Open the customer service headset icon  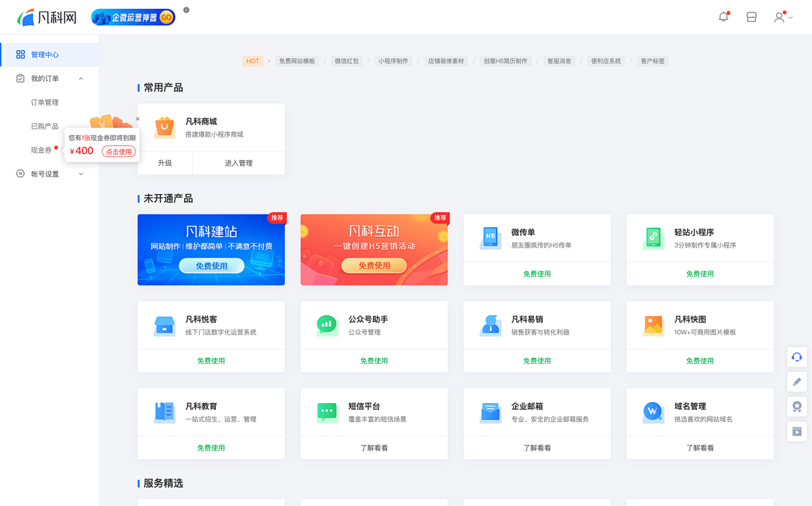pos(797,356)
